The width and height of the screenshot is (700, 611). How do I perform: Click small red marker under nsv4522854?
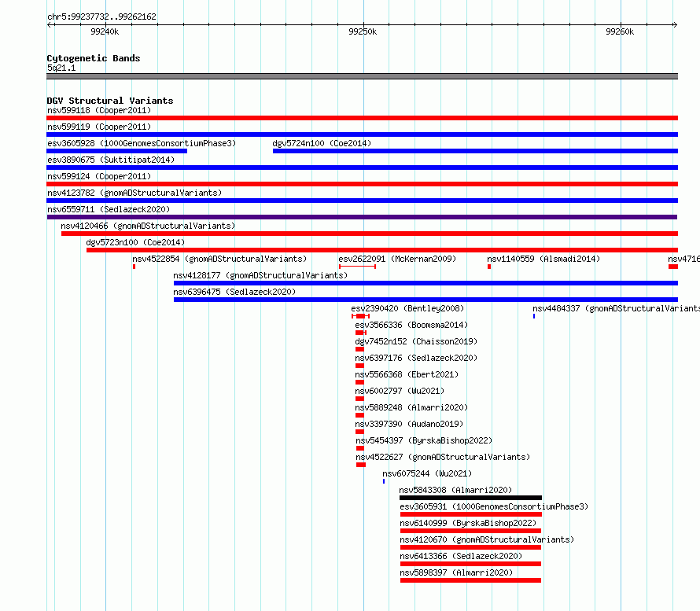coord(134,267)
